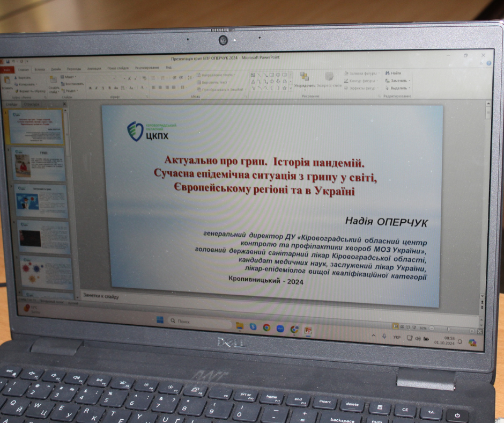Toggle bold formatting in the font group
The width and height of the screenshot is (504, 423).
coord(91,88)
